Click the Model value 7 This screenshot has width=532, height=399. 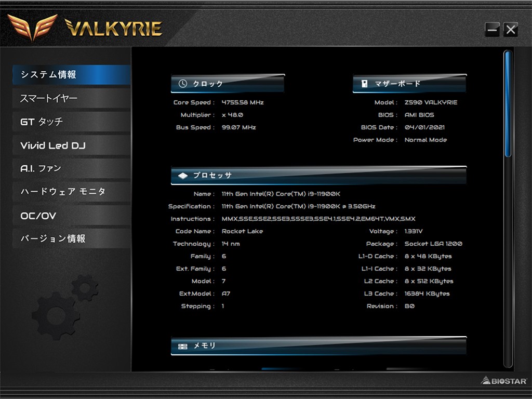pyautogui.click(x=223, y=281)
